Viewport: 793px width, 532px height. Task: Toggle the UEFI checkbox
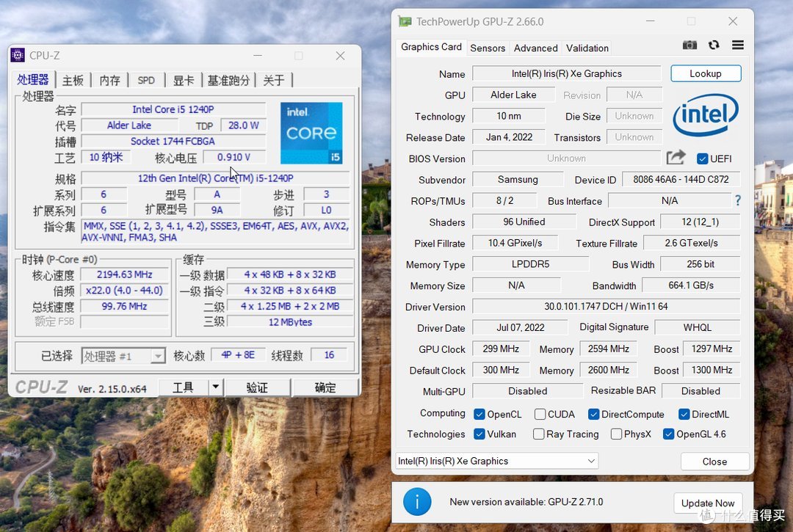tap(702, 158)
